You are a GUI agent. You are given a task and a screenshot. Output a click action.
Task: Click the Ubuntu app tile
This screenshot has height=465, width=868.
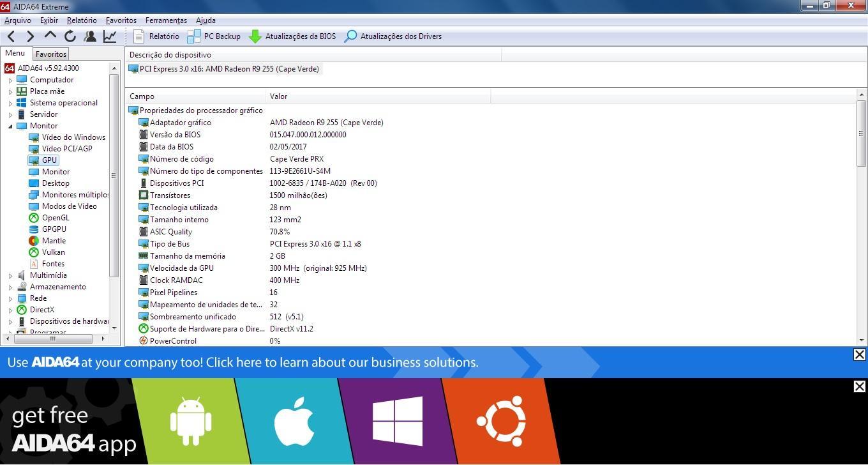tap(501, 422)
